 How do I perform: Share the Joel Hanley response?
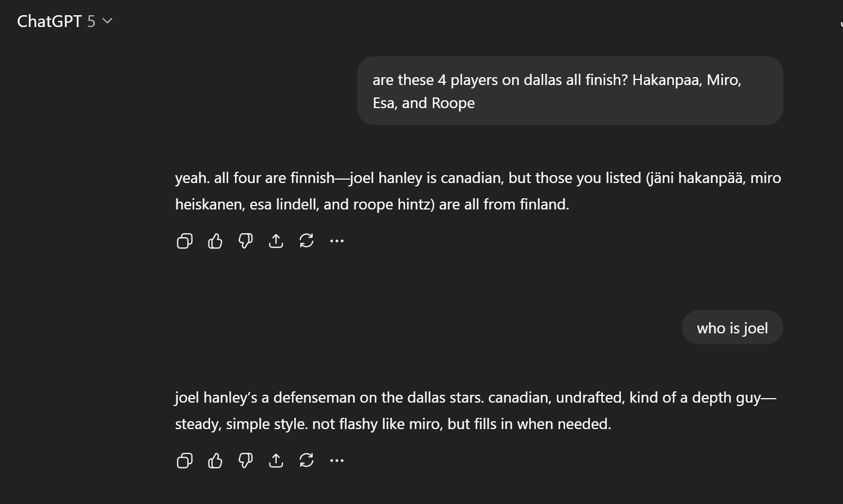point(276,461)
